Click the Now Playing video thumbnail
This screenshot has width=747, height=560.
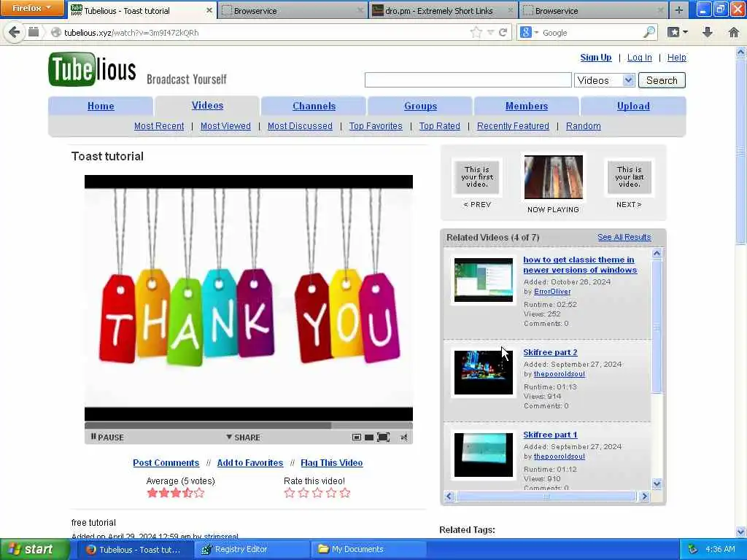pos(553,176)
